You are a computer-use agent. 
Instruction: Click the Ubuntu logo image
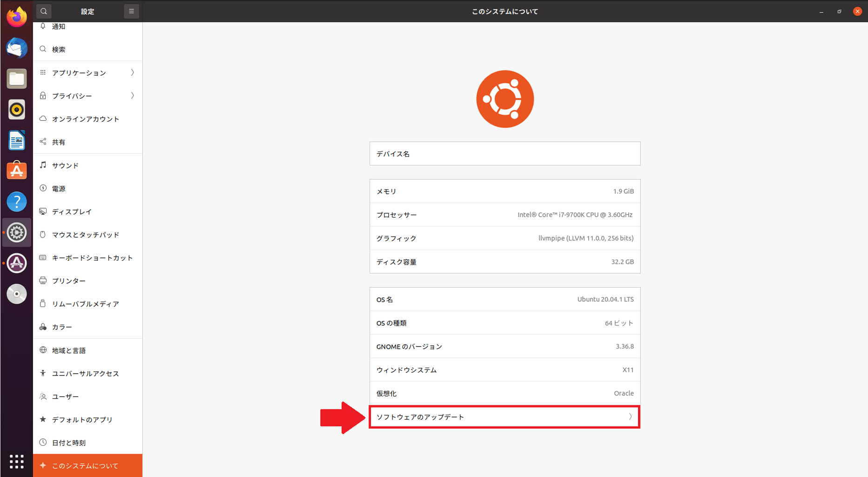pyautogui.click(x=505, y=99)
